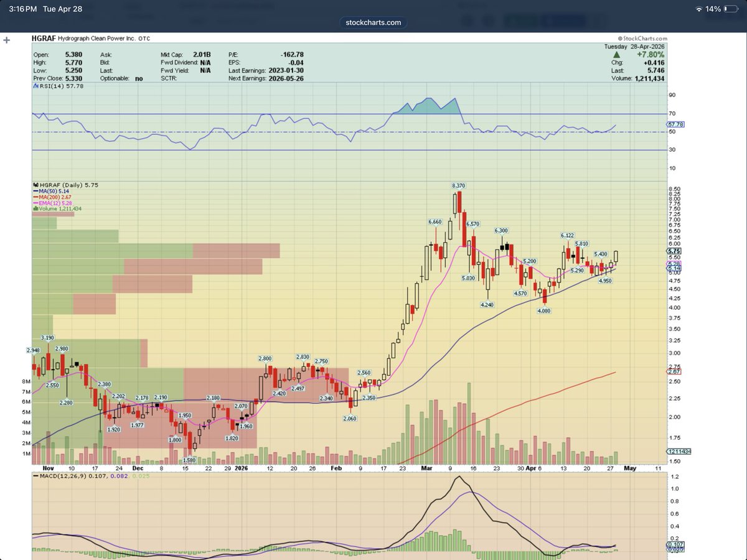747x560 pixels.
Task: Click the 1.580 low price label
Action: pos(190,460)
